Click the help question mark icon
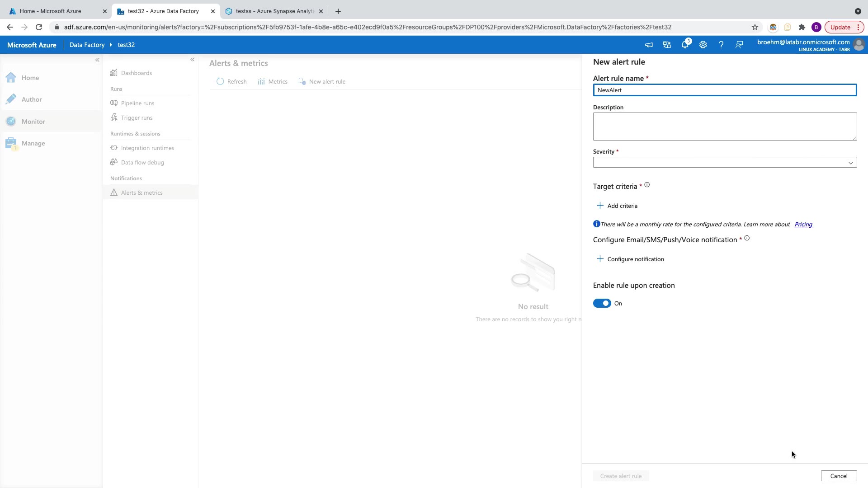The width and height of the screenshot is (868, 488). [x=721, y=45]
